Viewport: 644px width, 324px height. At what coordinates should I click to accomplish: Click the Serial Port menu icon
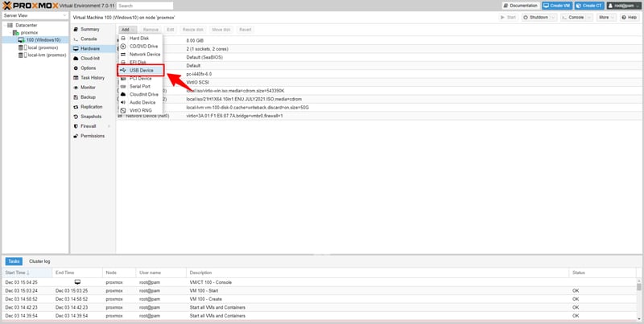pos(122,86)
